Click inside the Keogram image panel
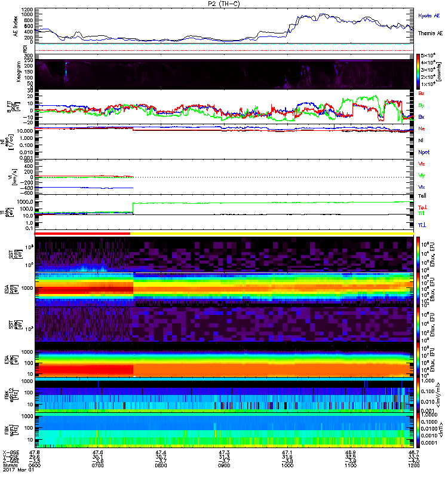Viewport: 448px width, 478px height. tap(224, 74)
